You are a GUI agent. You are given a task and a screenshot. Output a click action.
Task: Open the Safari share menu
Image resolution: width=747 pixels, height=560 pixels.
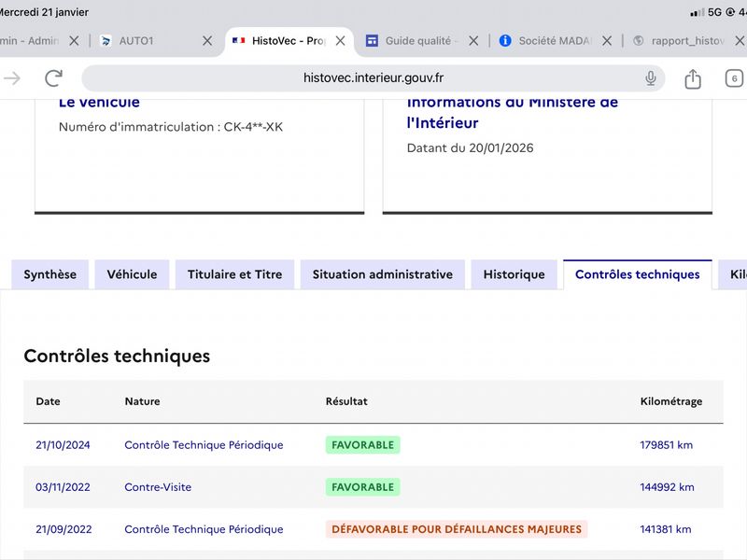click(693, 79)
